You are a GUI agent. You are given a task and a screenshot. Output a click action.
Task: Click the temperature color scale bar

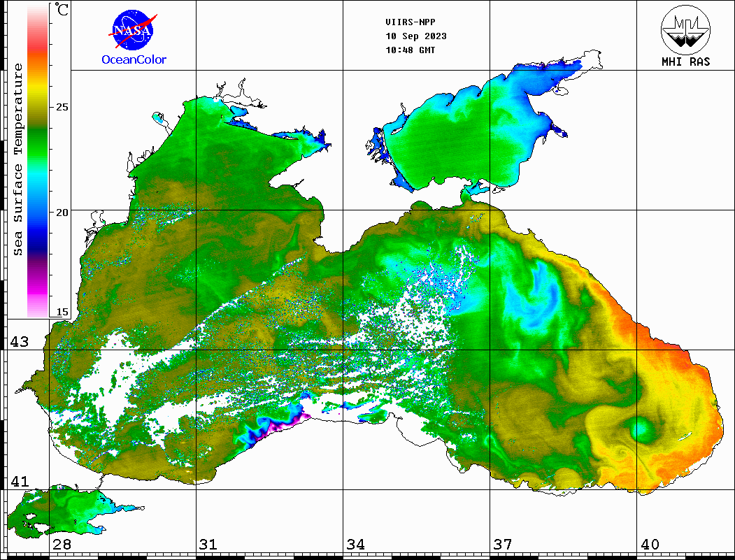pyautogui.click(x=38, y=161)
